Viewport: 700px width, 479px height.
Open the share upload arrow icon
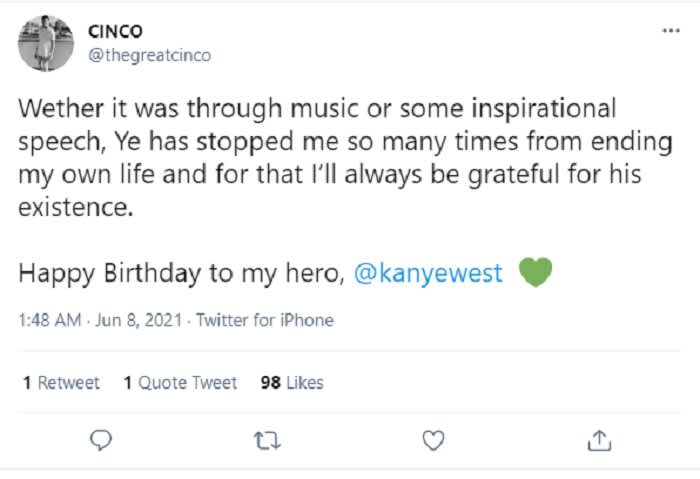599,440
